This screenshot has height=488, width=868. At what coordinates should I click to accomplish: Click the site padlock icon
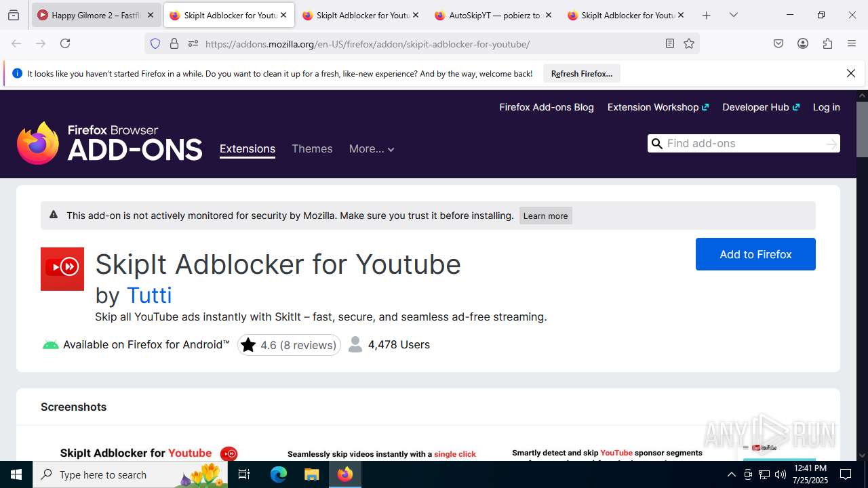(x=174, y=43)
